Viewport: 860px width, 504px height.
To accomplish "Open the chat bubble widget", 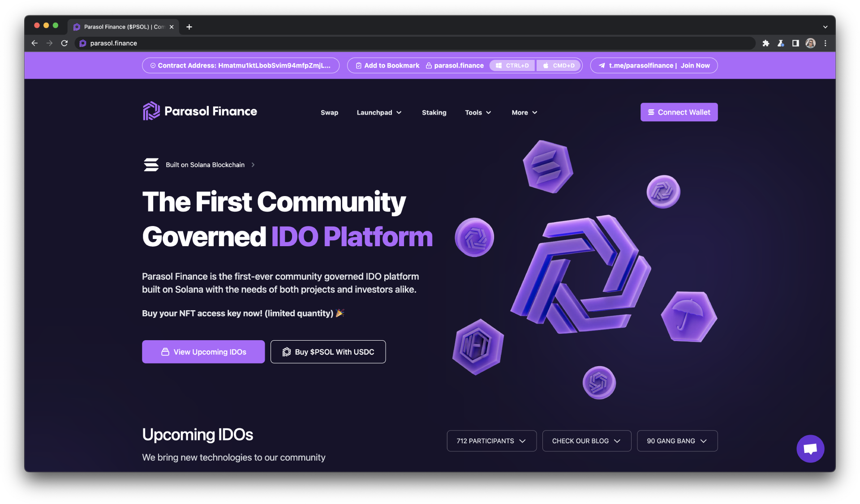I will pyautogui.click(x=810, y=448).
